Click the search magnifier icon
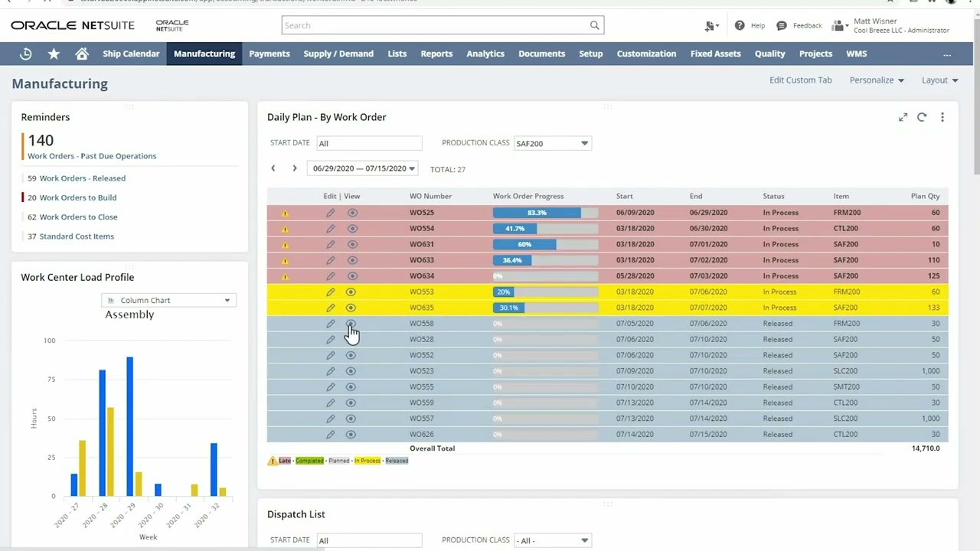Viewport: 980px width, 551px height. pos(594,25)
